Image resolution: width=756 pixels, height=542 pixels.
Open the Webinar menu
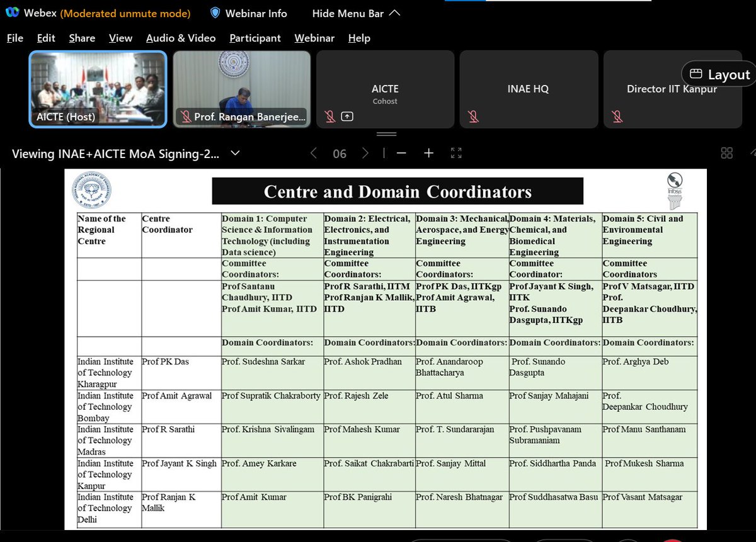click(314, 38)
